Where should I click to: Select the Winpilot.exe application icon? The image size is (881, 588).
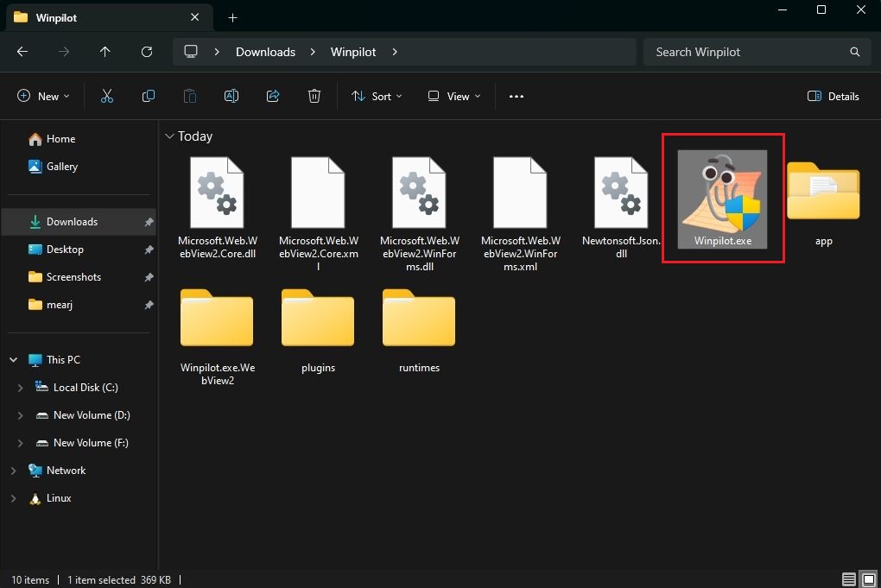(723, 199)
